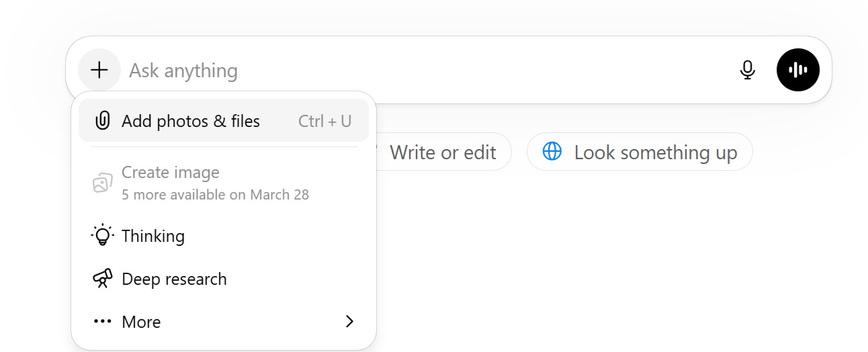Click the telescope icon for Deep research
Viewport: 868px width, 352px height.
102,279
